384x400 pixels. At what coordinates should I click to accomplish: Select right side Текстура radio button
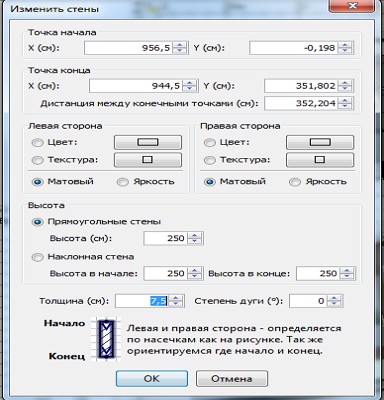(x=210, y=160)
